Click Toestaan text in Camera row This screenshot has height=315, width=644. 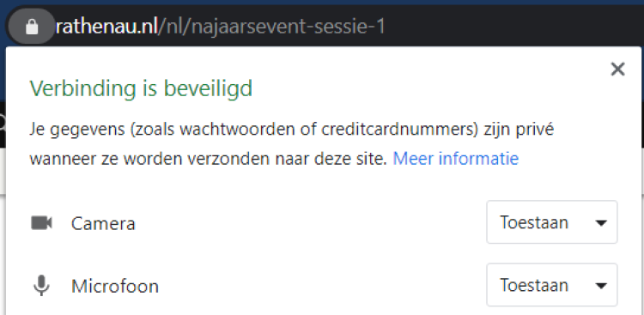click(534, 222)
